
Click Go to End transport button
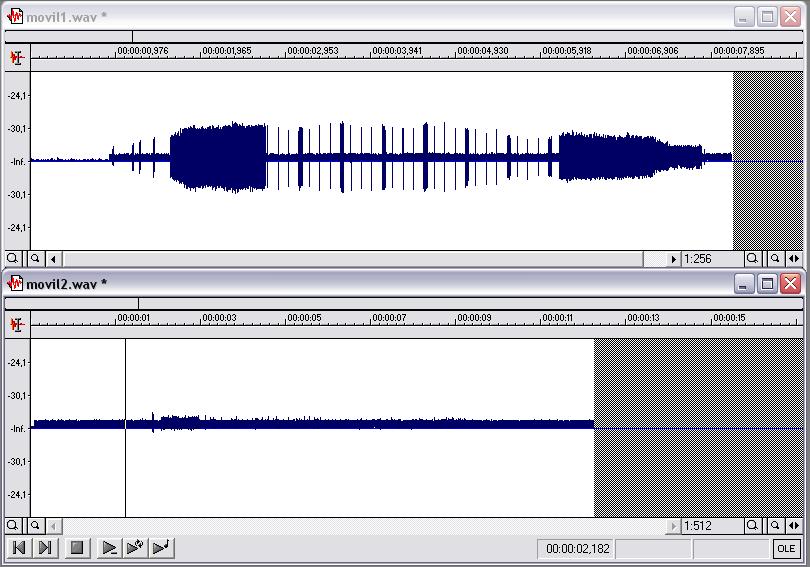tap(45, 548)
